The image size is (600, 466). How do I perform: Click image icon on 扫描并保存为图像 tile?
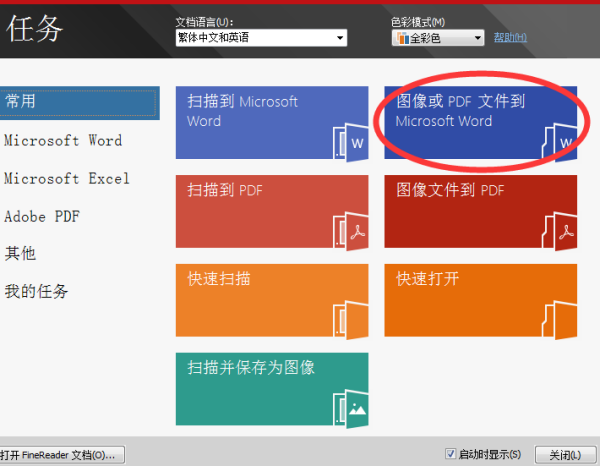[351, 409]
